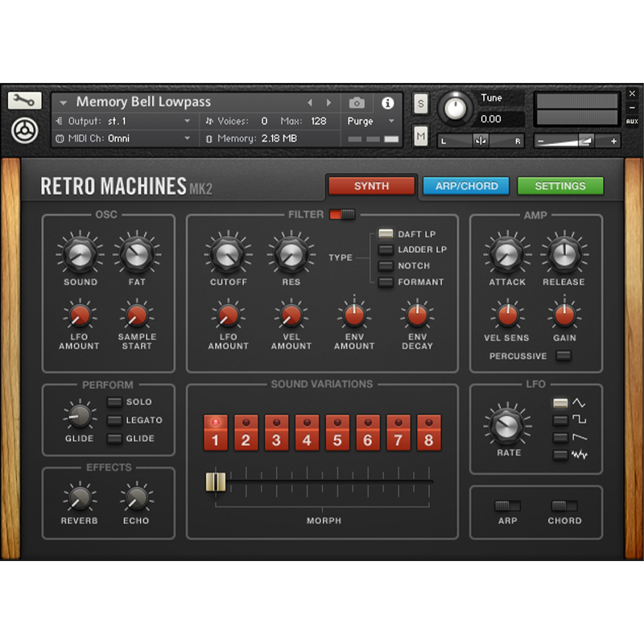This screenshot has width=644, height=644.
Task: Decrease volume with minus button
Action: click(x=540, y=142)
